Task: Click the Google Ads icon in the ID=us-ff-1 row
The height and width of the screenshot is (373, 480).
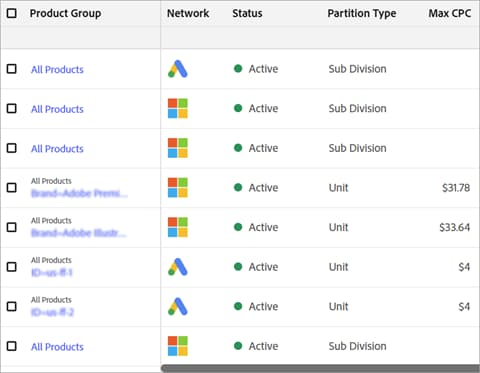Action: 178,267
